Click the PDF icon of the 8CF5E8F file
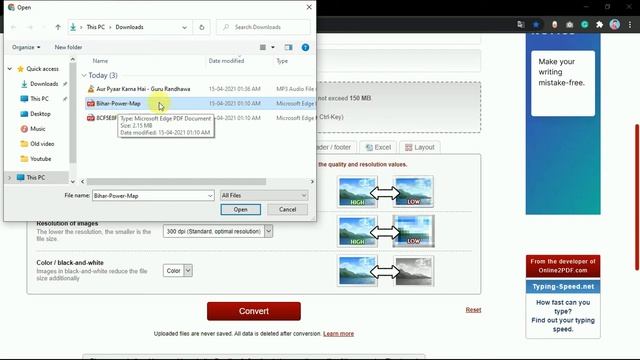Viewport: 640px width, 360px height. tap(91, 118)
